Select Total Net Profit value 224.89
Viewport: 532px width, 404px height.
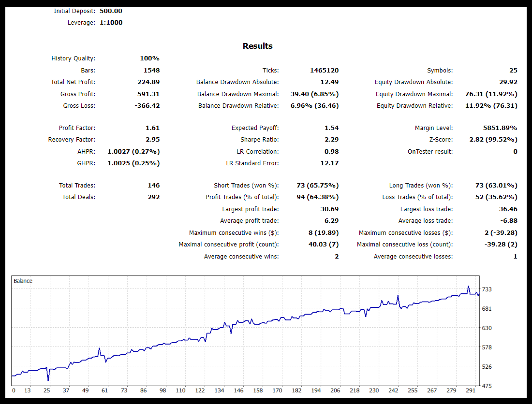click(x=148, y=82)
